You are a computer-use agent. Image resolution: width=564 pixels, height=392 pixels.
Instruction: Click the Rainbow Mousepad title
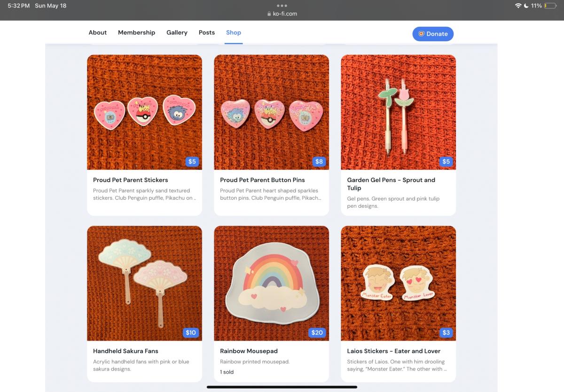pos(249,351)
